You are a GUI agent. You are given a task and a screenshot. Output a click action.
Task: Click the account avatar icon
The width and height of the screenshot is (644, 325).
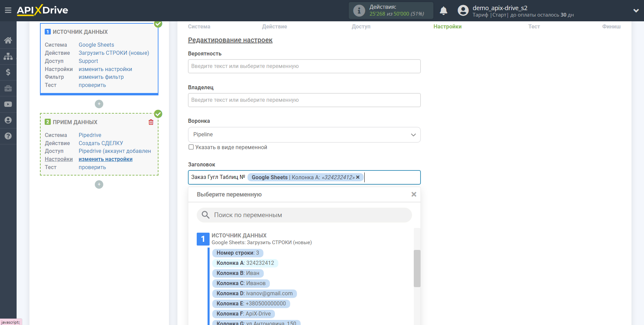click(x=463, y=10)
